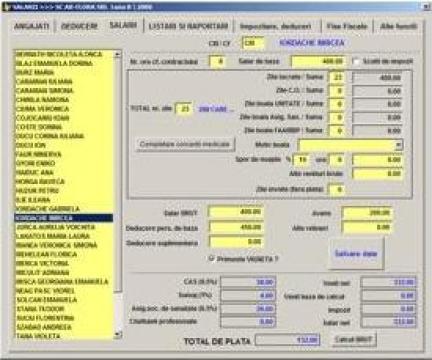Click the Salar net value field
Image resolution: width=432 pixels, height=360 pixels.
click(389, 322)
